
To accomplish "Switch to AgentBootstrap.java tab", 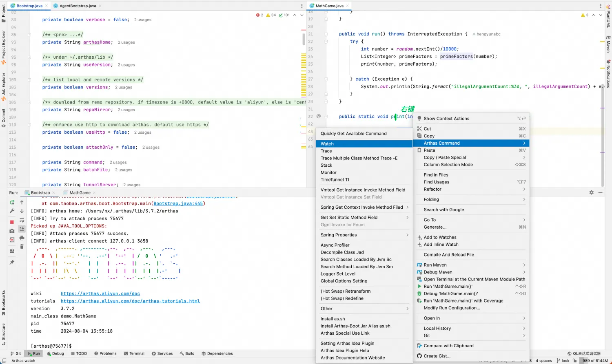I will 78,6.
